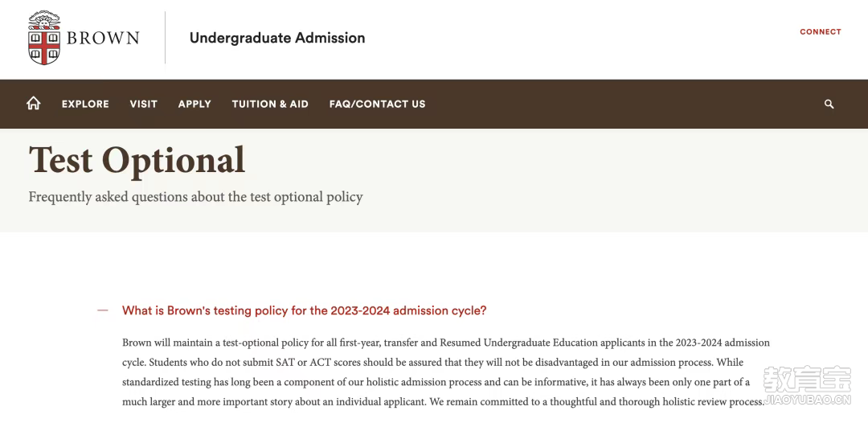Open the Undergraduate Admission site title link

277,38
